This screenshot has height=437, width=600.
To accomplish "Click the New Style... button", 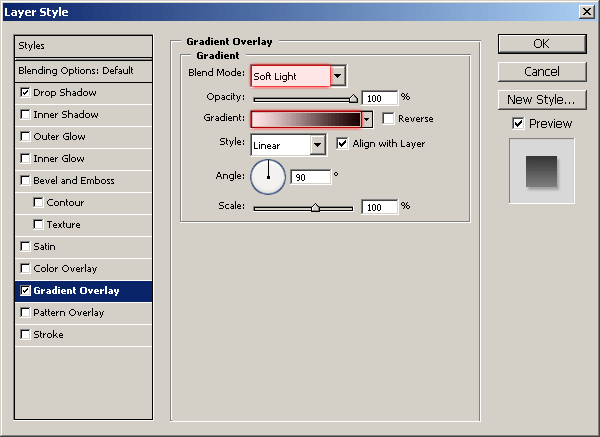I will (541, 99).
